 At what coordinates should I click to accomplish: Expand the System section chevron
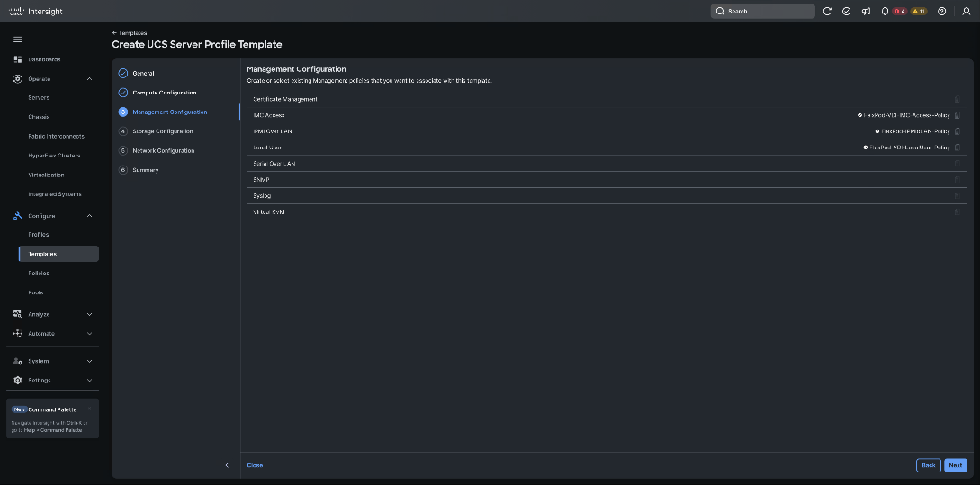click(x=89, y=361)
